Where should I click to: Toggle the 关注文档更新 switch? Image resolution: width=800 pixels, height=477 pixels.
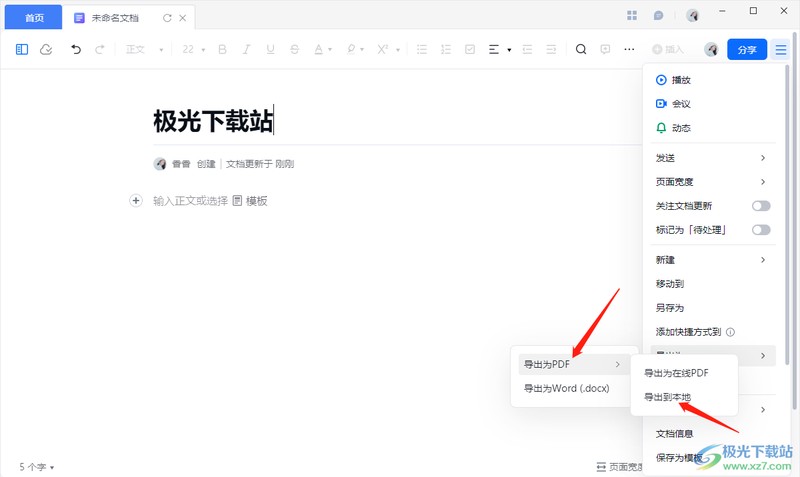pyautogui.click(x=761, y=206)
